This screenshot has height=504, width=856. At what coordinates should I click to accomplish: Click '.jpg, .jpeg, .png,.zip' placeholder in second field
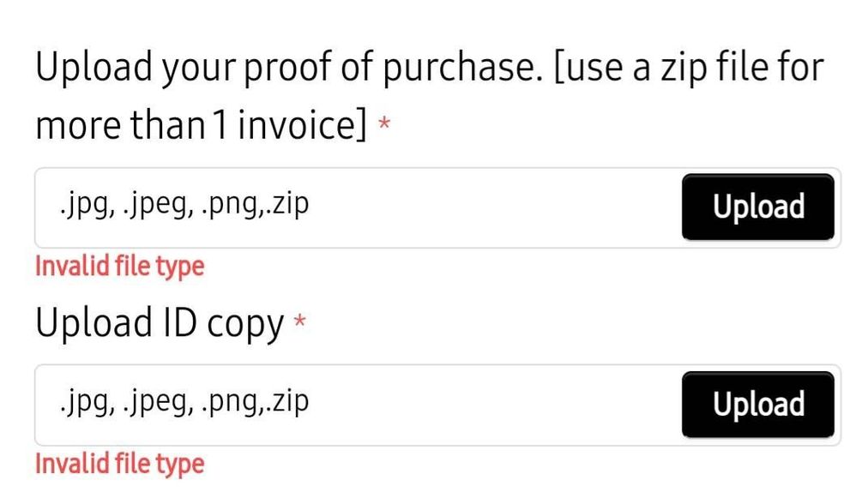184,403
